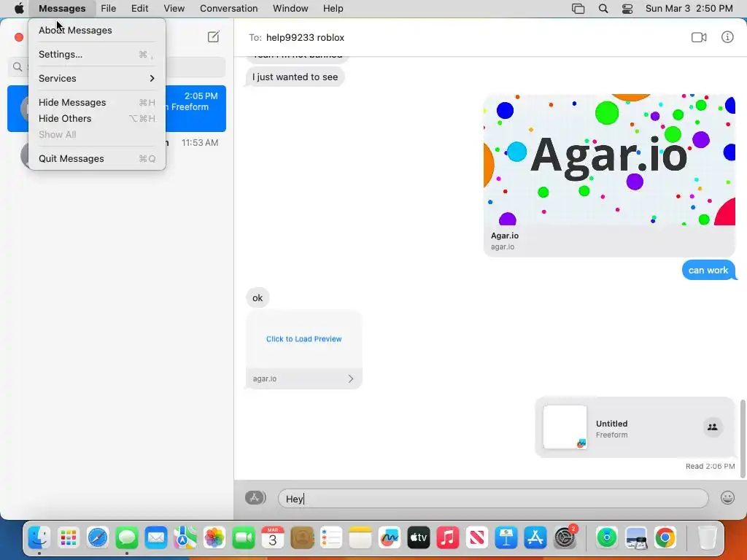Launch Google Chrome from the Dock
The image size is (747, 560).
click(x=665, y=538)
